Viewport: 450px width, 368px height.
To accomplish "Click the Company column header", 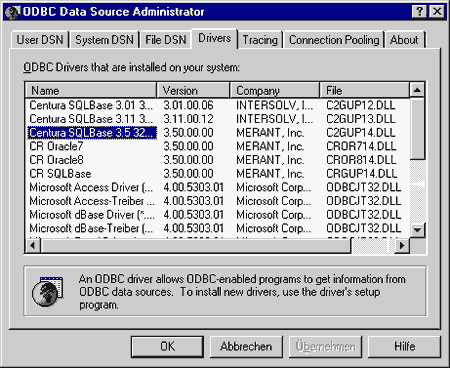I will (275, 90).
